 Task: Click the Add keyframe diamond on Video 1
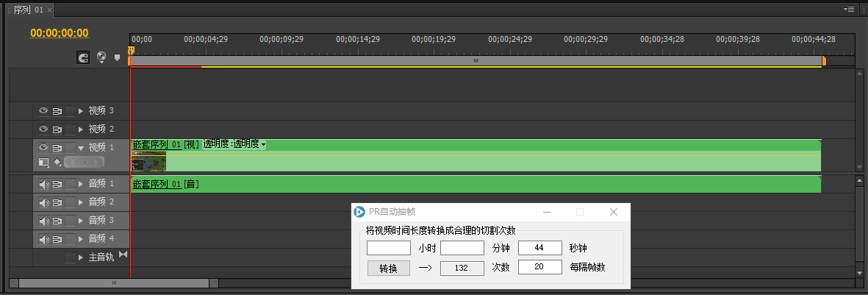(x=57, y=162)
